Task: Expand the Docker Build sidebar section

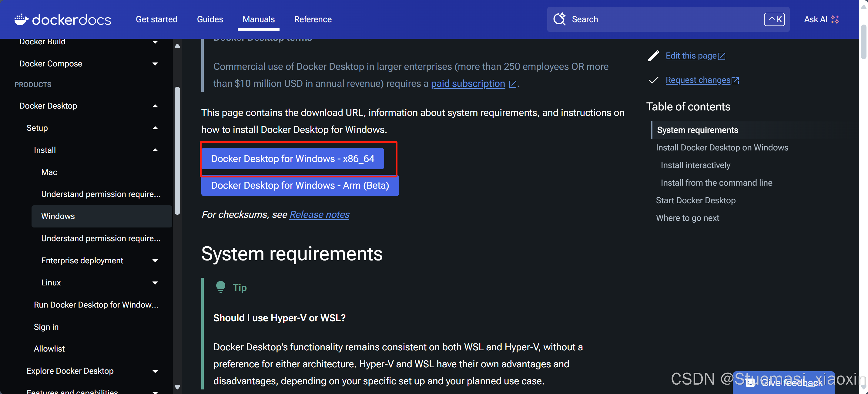Action: click(155, 42)
